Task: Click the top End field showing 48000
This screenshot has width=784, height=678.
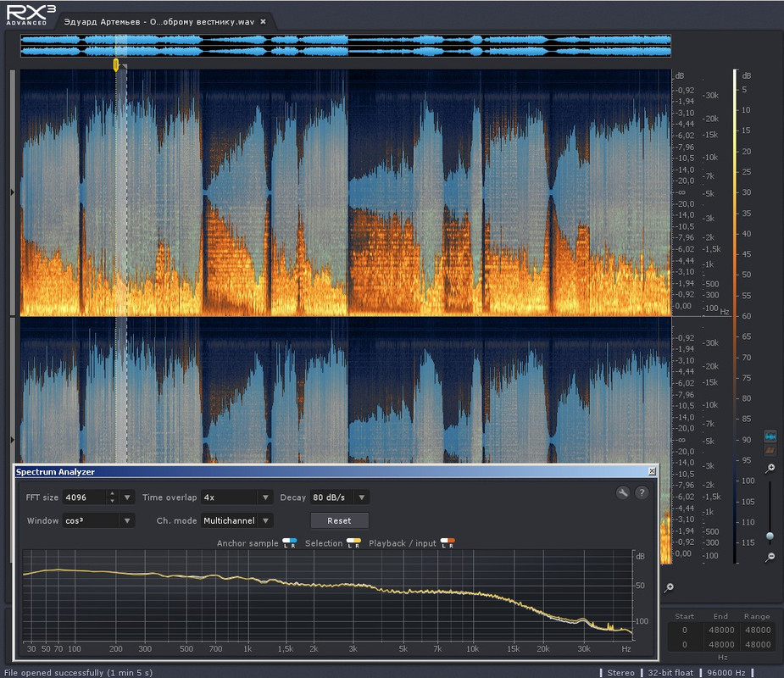Action: coord(721,630)
